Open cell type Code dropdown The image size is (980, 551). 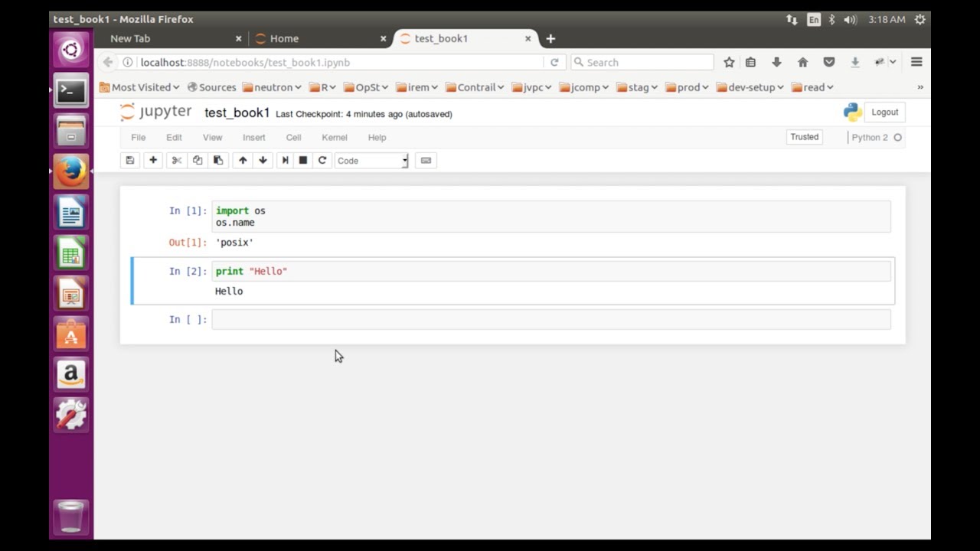pyautogui.click(x=371, y=161)
